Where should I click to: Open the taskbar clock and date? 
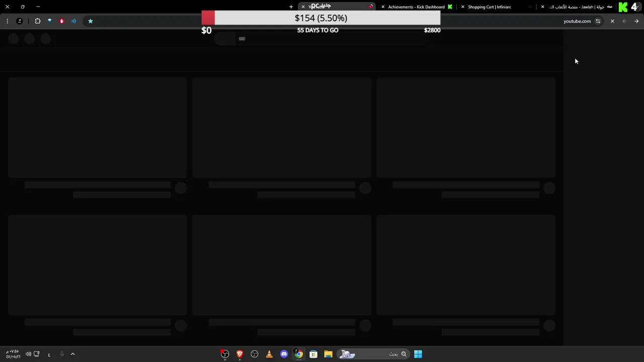pyautogui.click(x=13, y=354)
